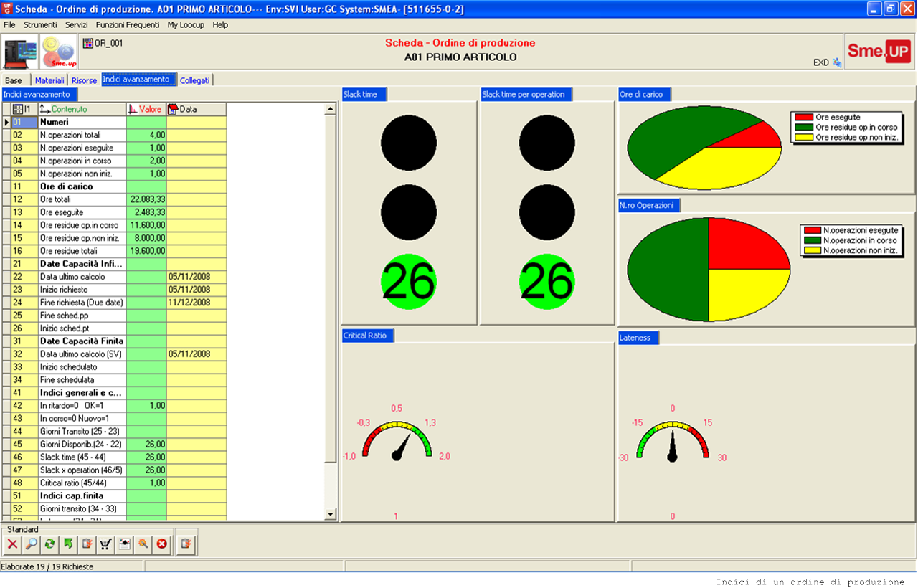Click the page with up arrow icon

(x=125, y=544)
